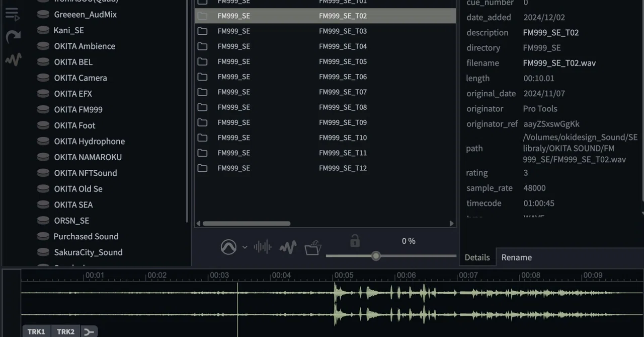Click the Pro Tools spot-to-DAW icon
644x337 pixels.
(x=228, y=247)
